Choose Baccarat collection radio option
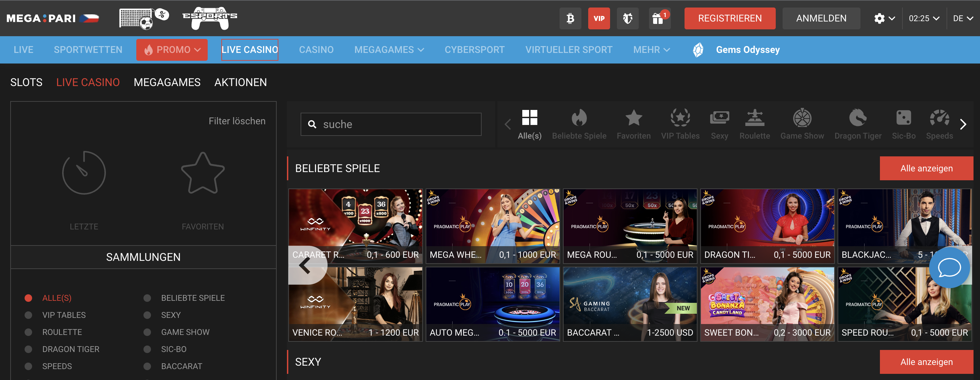 pos(147,366)
